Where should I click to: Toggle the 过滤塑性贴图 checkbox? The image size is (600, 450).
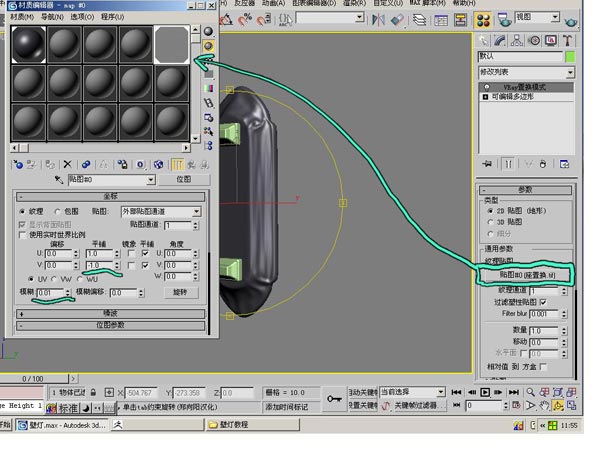click(543, 302)
